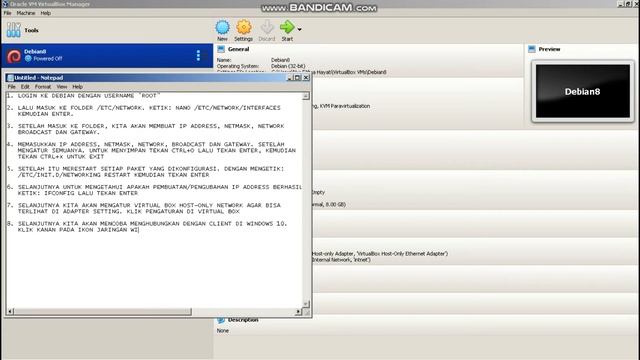The image size is (640, 360).
Task: Maximize the Notepad window
Action: click(x=298, y=78)
